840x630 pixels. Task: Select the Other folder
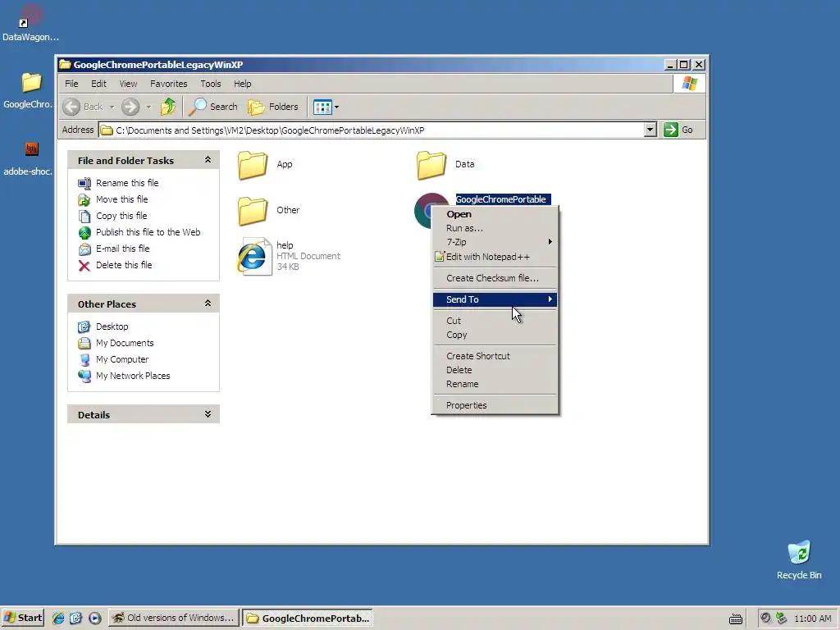pyautogui.click(x=253, y=211)
